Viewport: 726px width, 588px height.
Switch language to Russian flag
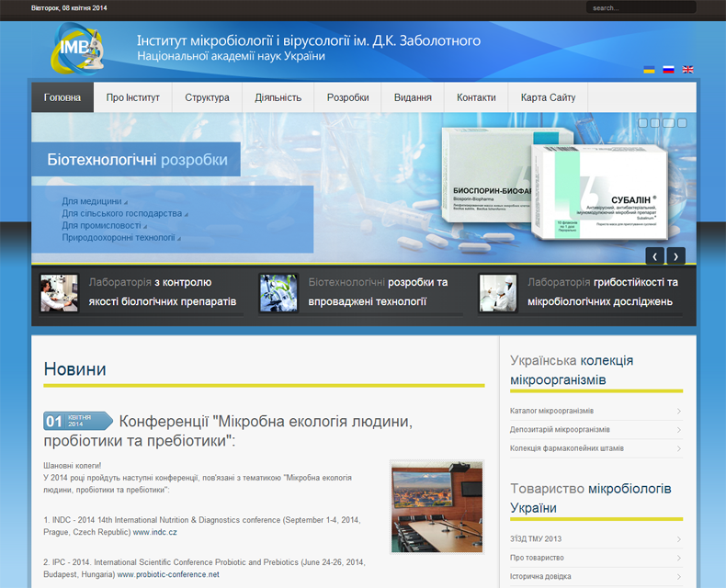668,70
